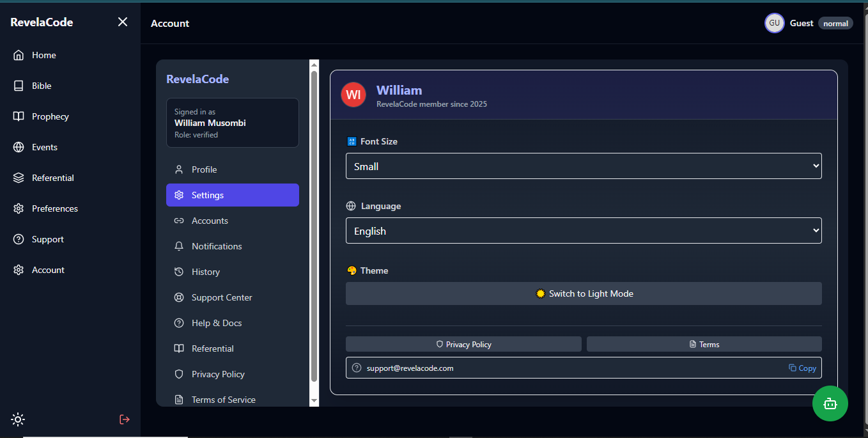Open the Language selection dropdown

tap(584, 230)
